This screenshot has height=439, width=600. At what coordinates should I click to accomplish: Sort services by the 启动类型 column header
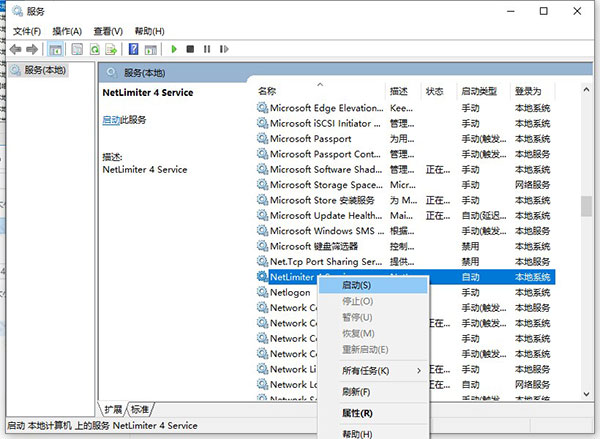click(478, 91)
